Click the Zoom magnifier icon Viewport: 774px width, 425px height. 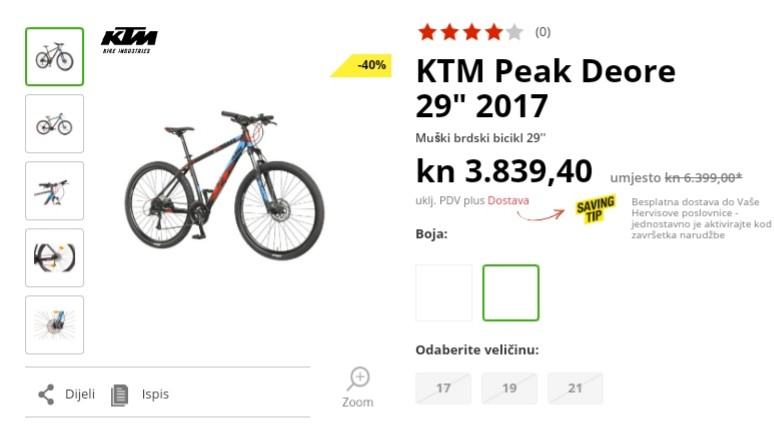pos(358,379)
